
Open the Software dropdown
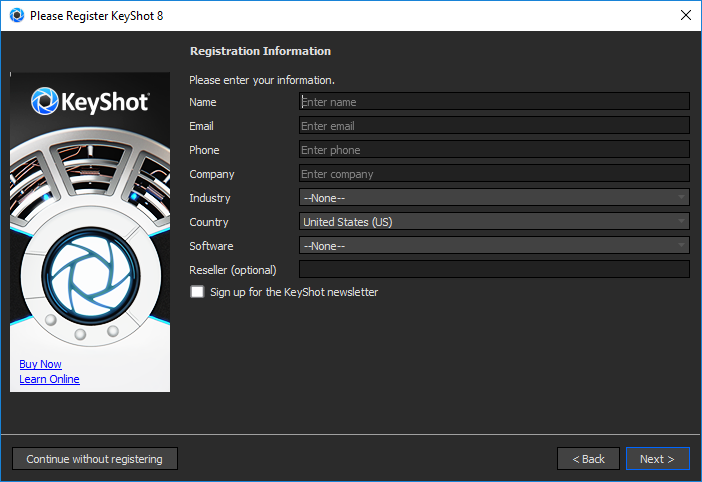pos(494,246)
